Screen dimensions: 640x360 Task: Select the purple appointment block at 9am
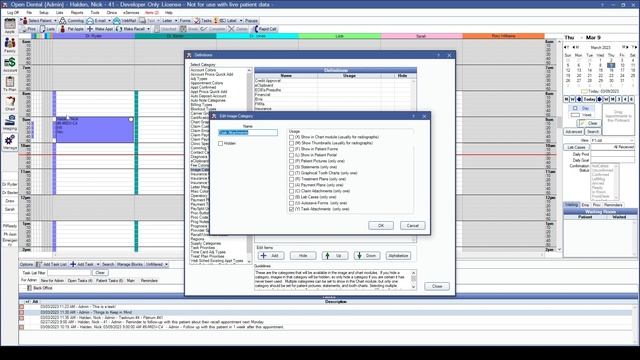95,130
